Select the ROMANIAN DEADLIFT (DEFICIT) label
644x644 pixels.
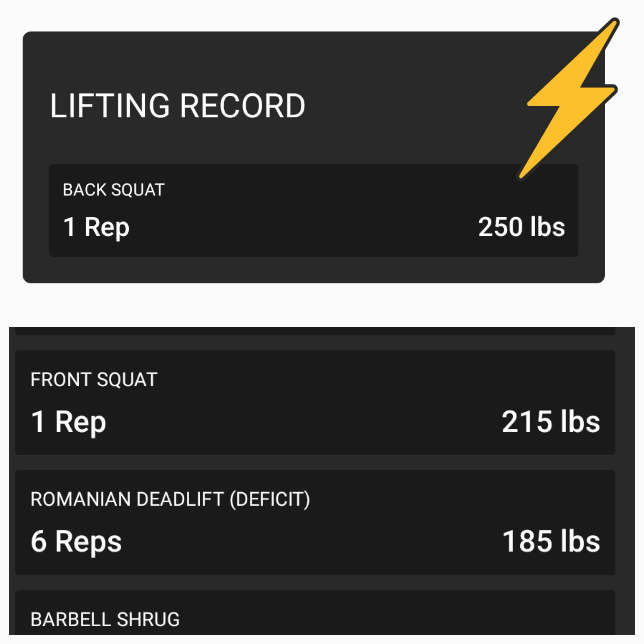(x=170, y=499)
